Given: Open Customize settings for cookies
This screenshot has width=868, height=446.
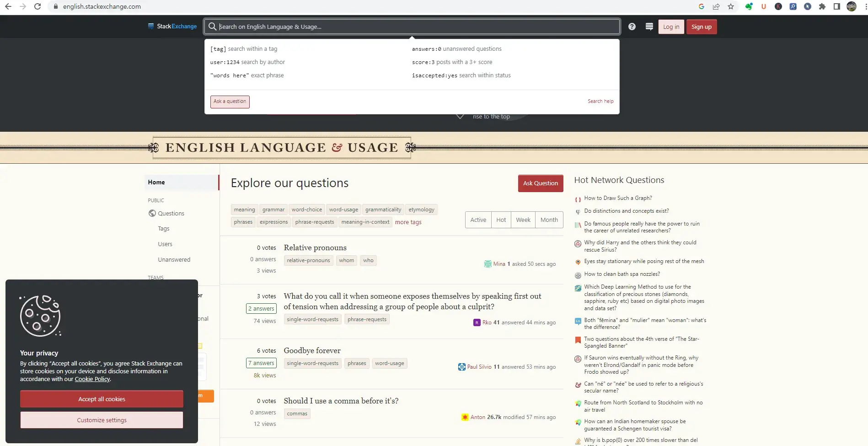Looking at the screenshot, I should 102,420.
